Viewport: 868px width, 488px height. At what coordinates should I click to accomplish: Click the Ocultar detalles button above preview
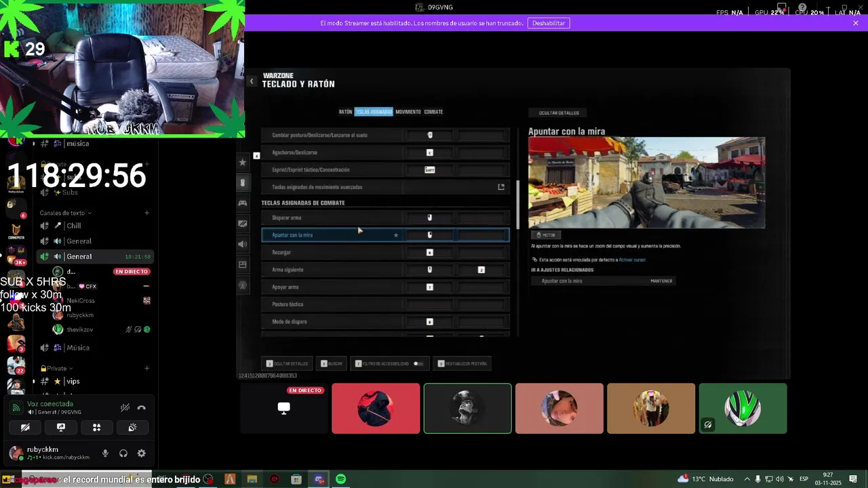559,113
